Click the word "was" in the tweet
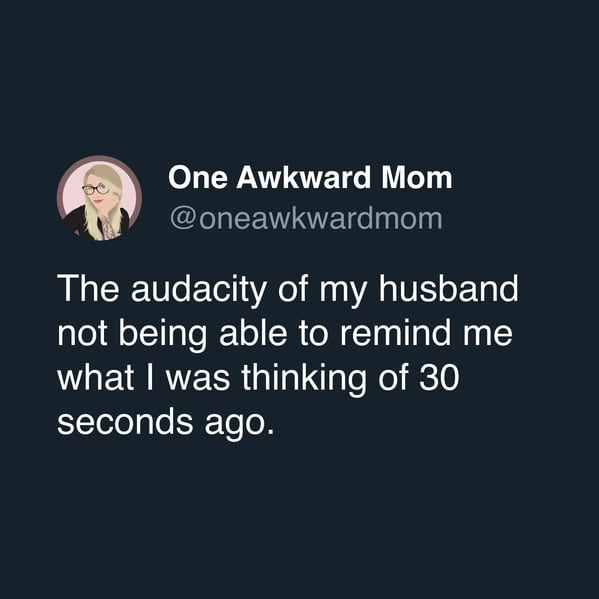This screenshot has height=599, width=599. click(x=198, y=380)
